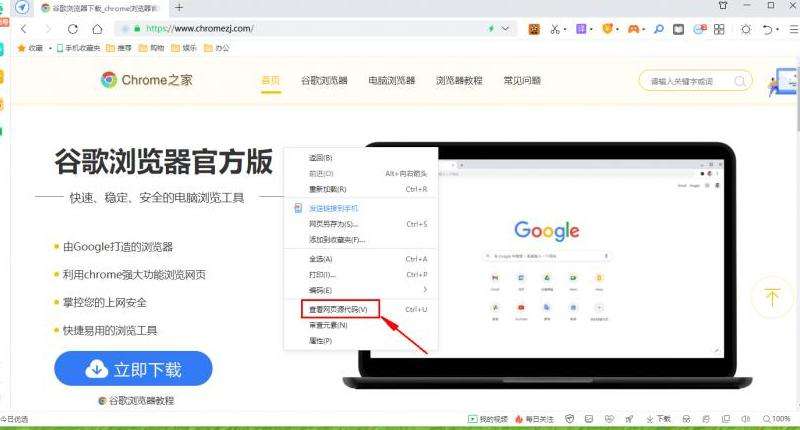Open the skin shirt icon in title bar

click(x=723, y=6)
